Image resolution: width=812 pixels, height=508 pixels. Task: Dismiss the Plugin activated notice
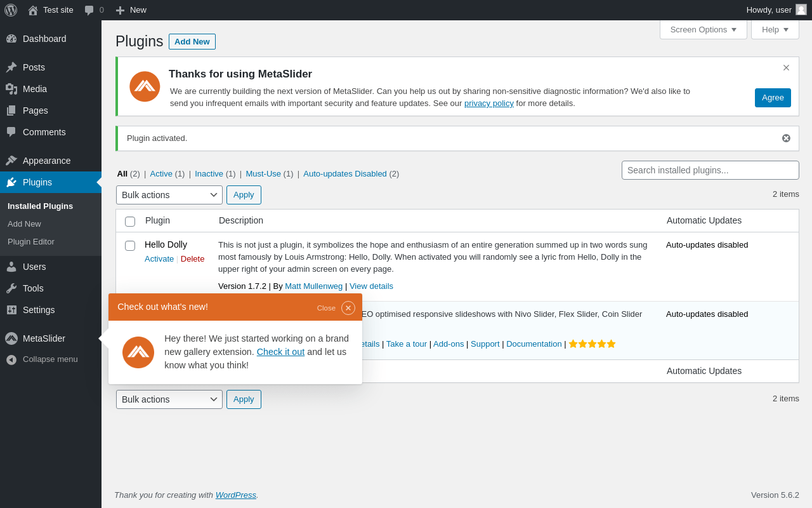(x=786, y=138)
